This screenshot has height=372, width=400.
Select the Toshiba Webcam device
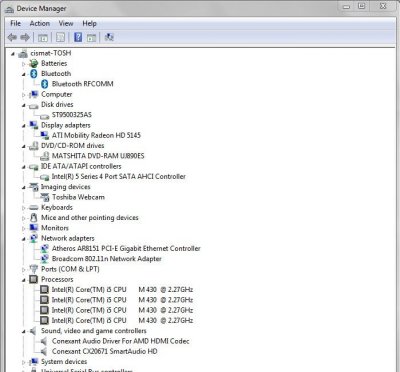point(78,197)
